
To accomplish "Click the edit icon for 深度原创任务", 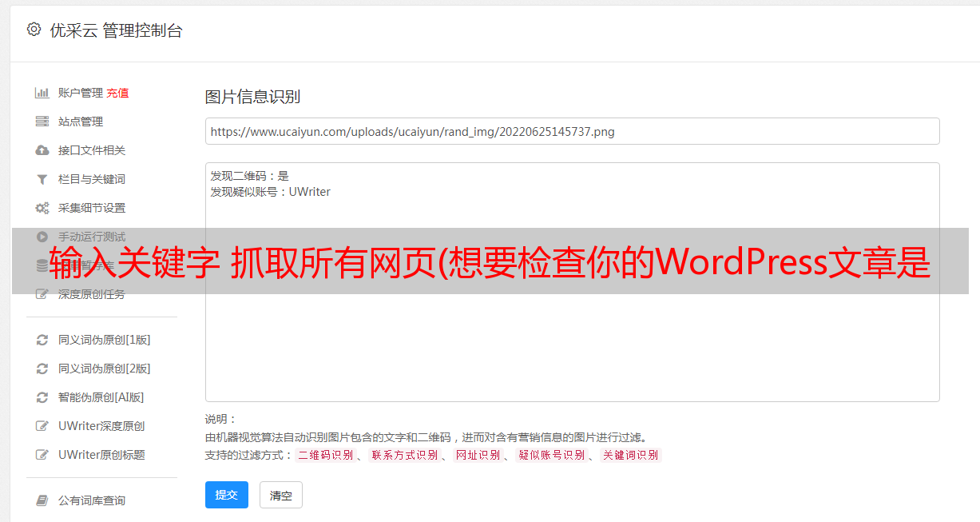I will [42, 294].
